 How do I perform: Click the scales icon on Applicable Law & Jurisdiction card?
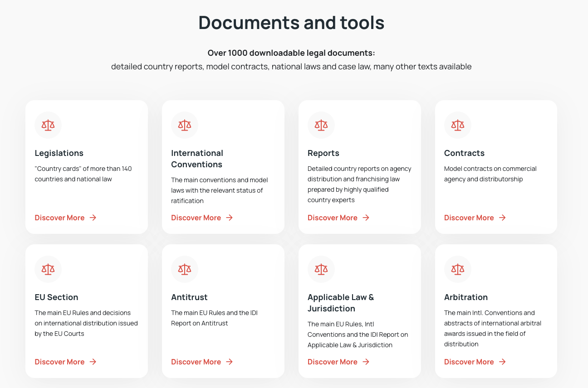(x=321, y=269)
